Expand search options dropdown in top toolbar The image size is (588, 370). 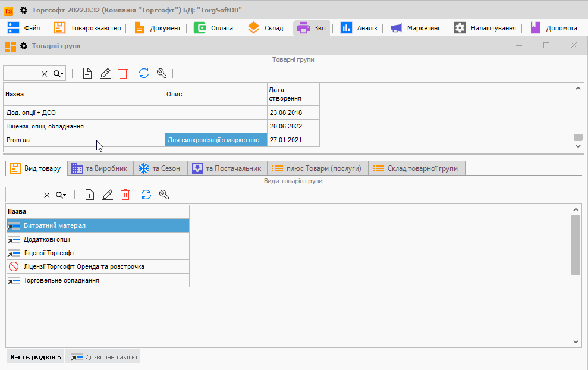[x=59, y=73]
